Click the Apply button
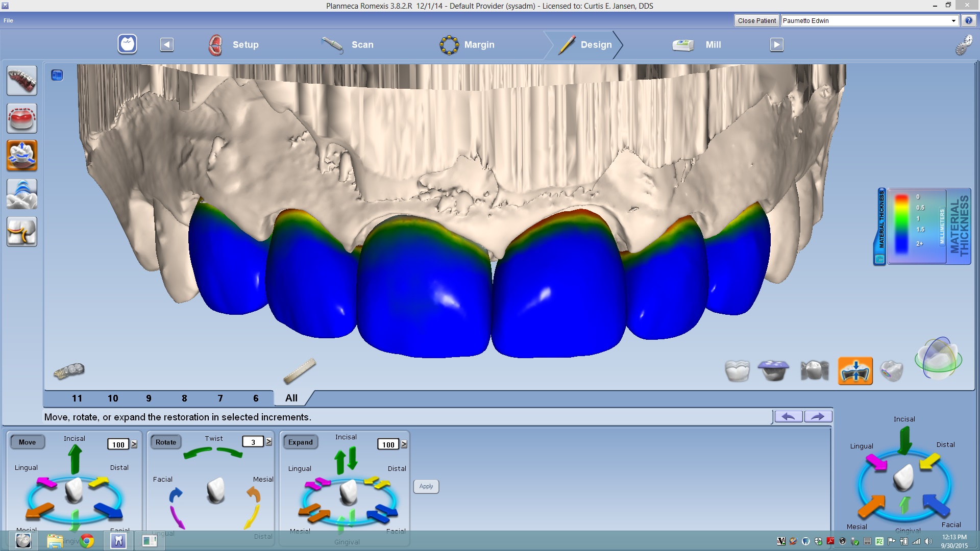This screenshot has width=980, height=551. (426, 487)
